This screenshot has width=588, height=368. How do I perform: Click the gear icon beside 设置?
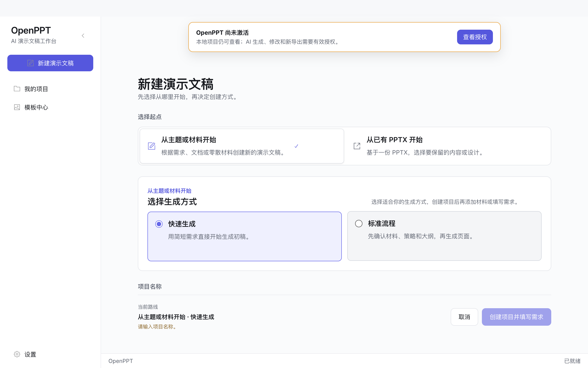click(x=17, y=354)
